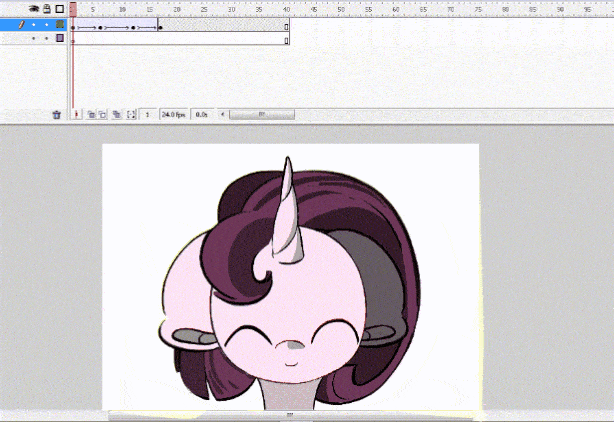Viewport: 614px width, 422px height.
Task: Click the green outline color swatch of top layer
Action: click(x=60, y=24)
